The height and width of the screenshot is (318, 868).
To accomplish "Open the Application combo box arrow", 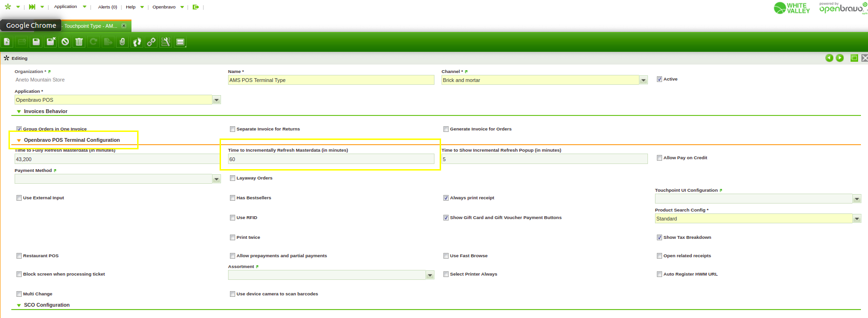I will (216, 100).
